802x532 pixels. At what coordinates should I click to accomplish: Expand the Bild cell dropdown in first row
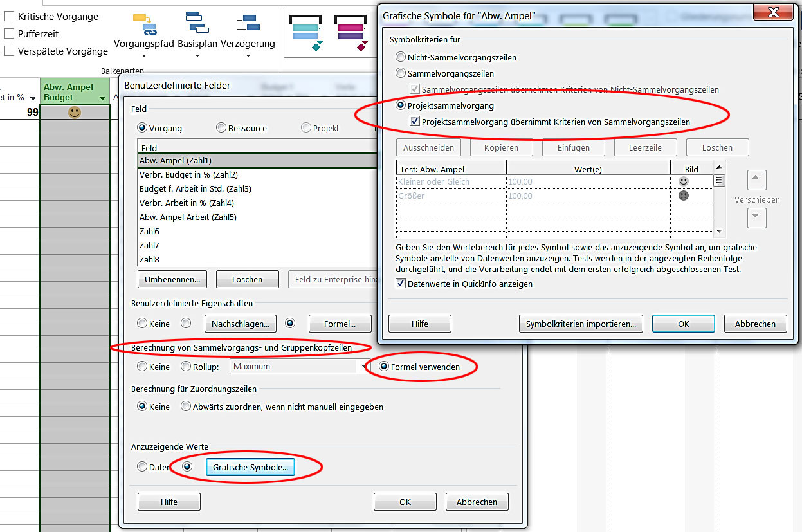(720, 181)
